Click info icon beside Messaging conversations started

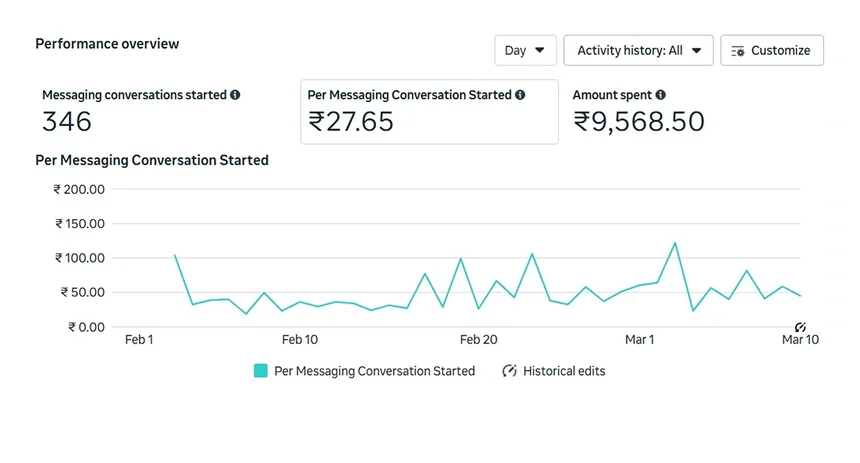pyautogui.click(x=235, y=95)
